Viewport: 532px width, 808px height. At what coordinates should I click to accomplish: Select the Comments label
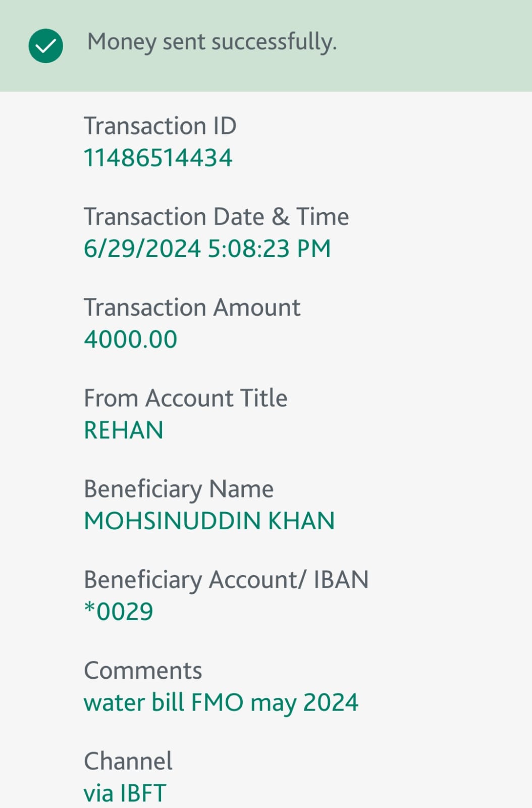point(143,671)
